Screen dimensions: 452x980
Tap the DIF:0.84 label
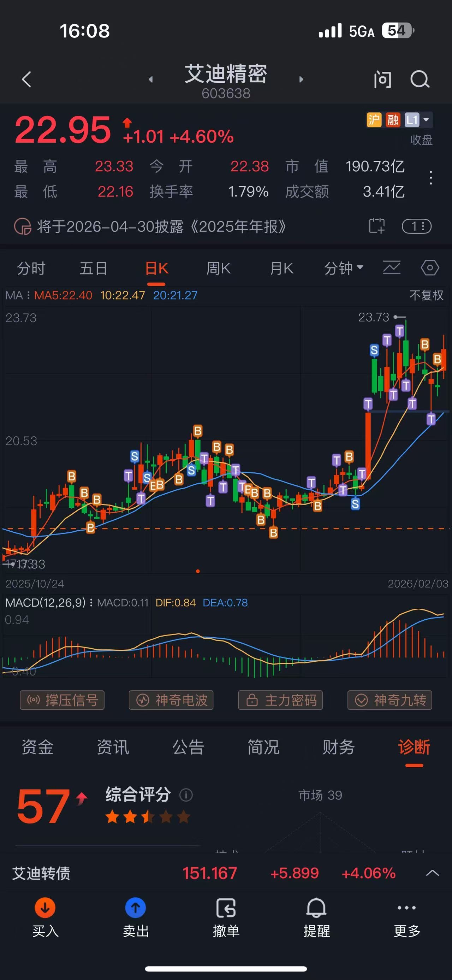[x=175, y=603]
